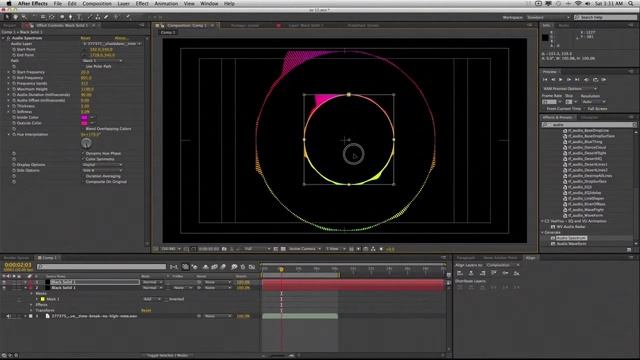640x360 pixels.
Task: Collapse the Audio Spectrum effect
Action: [x=3, y=38]
